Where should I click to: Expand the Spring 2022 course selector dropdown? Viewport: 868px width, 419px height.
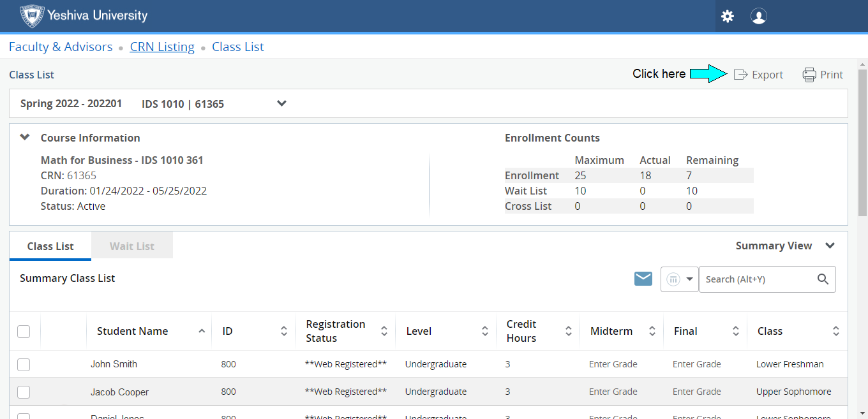[281, 103]
